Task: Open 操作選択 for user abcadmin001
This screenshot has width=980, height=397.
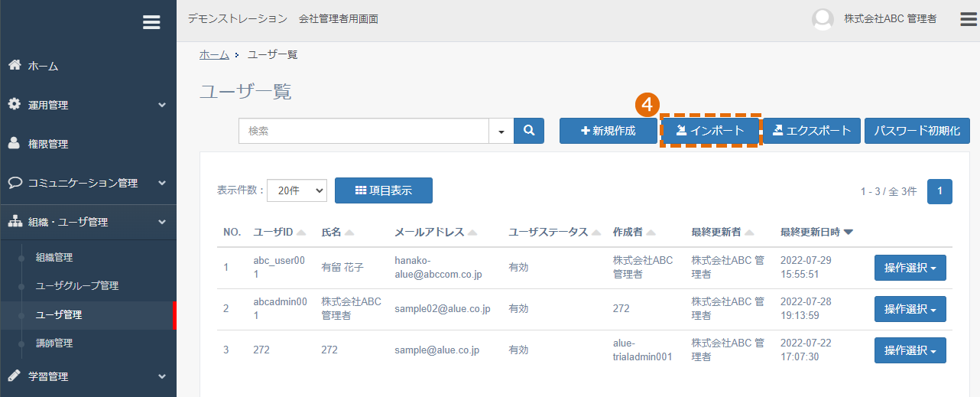Action: 910,309
